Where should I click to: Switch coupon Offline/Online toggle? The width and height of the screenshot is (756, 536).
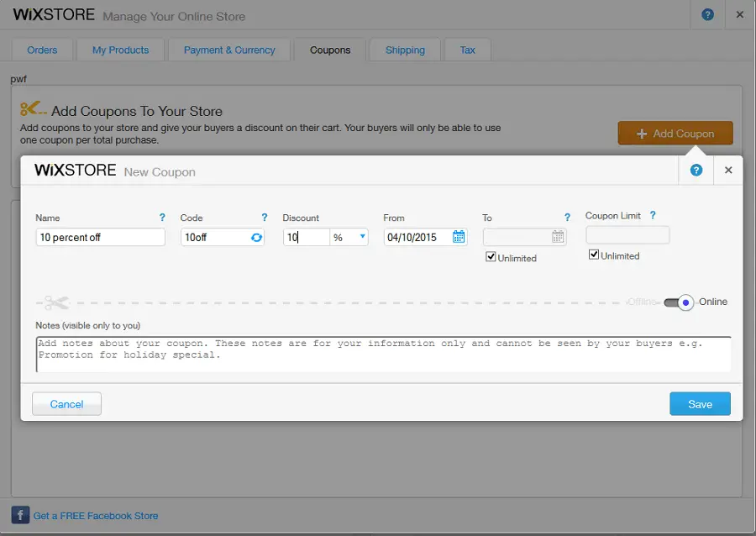pos(679,302)
